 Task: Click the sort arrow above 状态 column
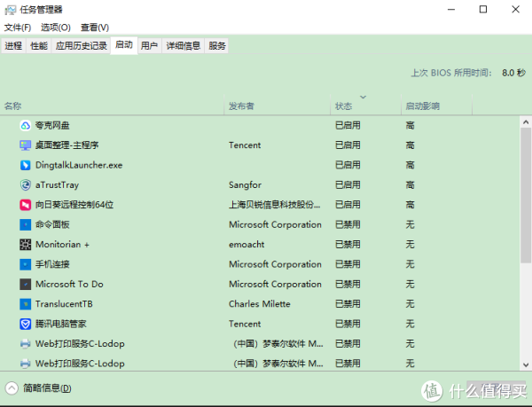(x=364, y=97)
